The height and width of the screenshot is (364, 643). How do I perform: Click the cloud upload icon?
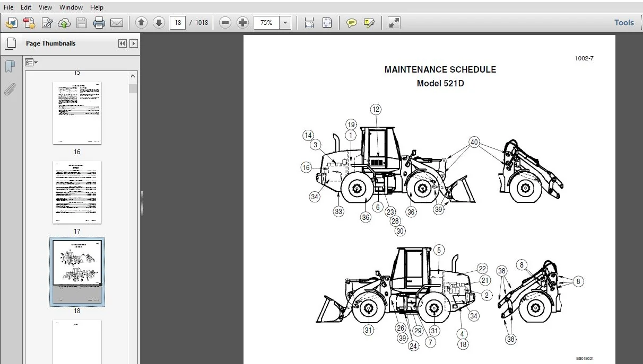click(64, 23)
